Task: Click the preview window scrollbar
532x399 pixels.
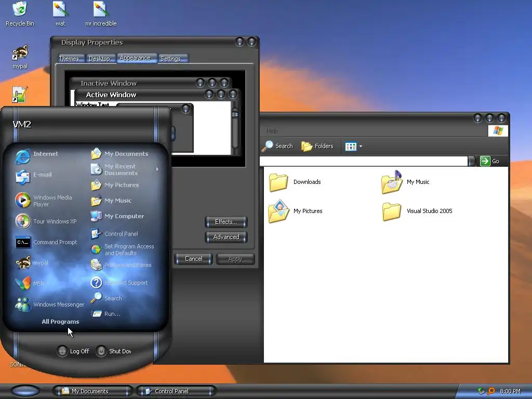Action: point(235,129)
